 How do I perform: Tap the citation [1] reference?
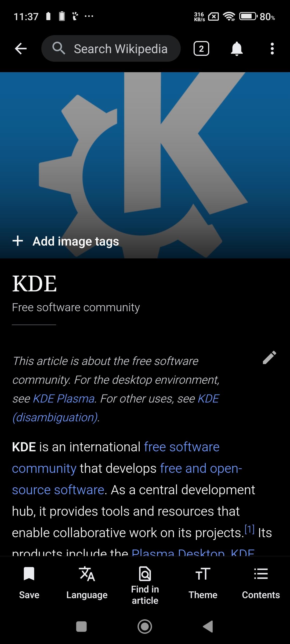point(249,529)
